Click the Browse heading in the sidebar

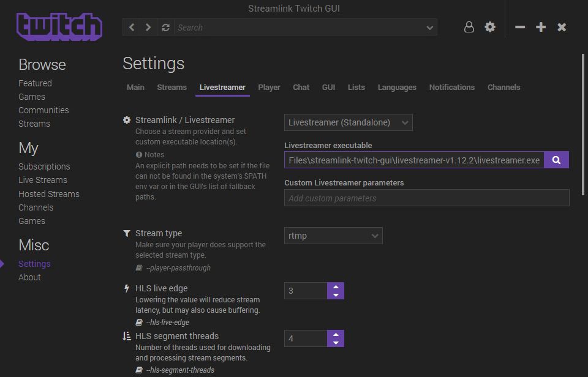[x=42, y=65]
